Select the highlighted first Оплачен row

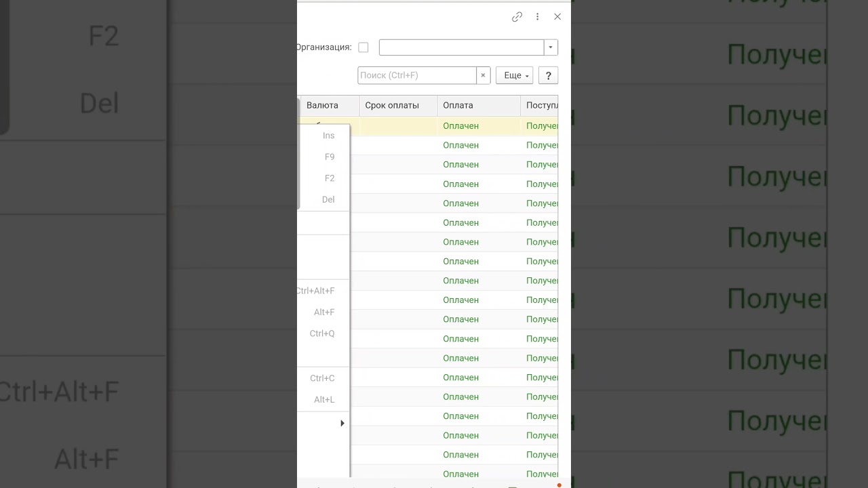pyautogui.click(x=461, y=126)
